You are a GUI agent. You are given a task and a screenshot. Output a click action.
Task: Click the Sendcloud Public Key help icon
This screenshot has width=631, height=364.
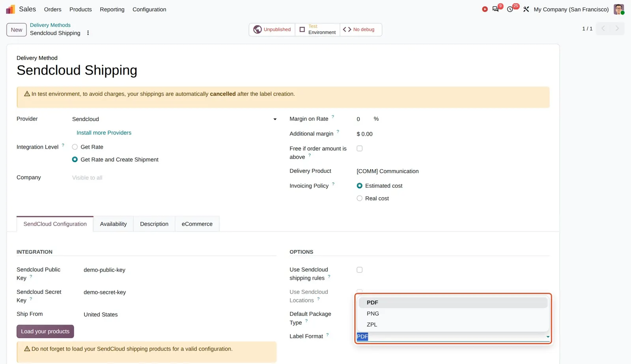pyautogui.click(x=31, y=276)
